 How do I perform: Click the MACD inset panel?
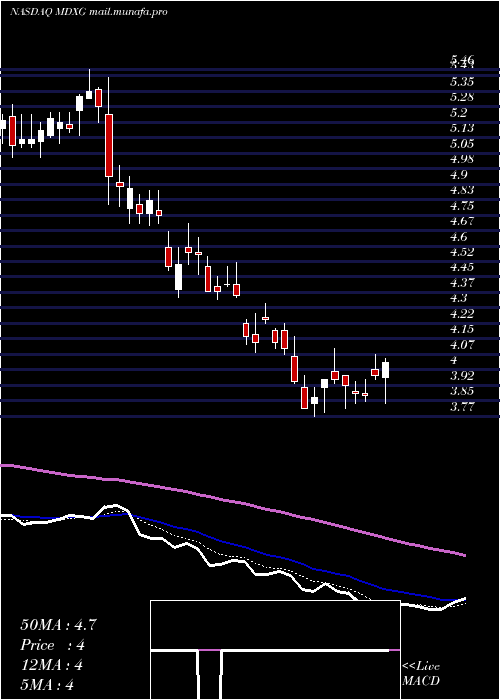coord(275,650)
